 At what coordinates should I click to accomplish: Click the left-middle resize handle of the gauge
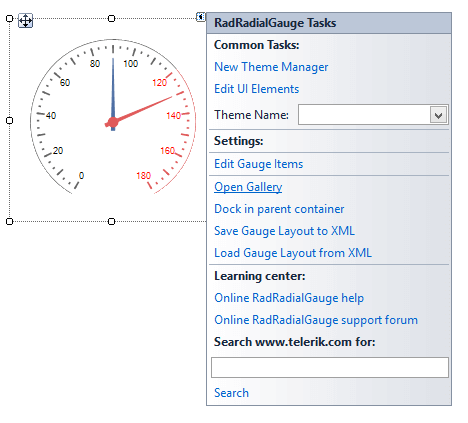point(9,120)
